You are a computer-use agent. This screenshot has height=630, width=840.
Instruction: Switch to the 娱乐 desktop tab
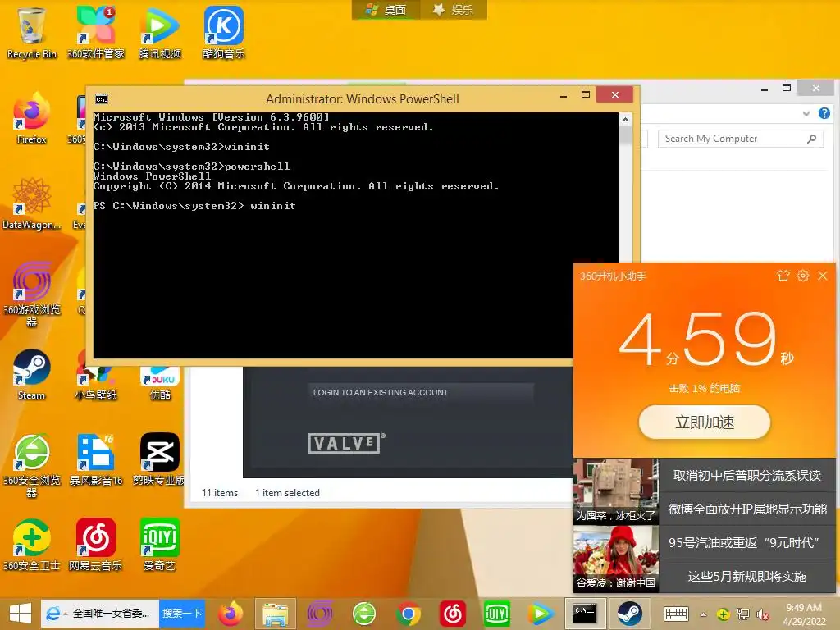(x=453, y=10)
